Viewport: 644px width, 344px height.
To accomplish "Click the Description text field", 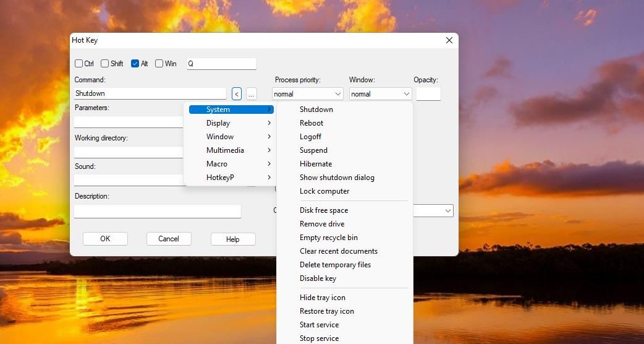I will tap(157, 211).
